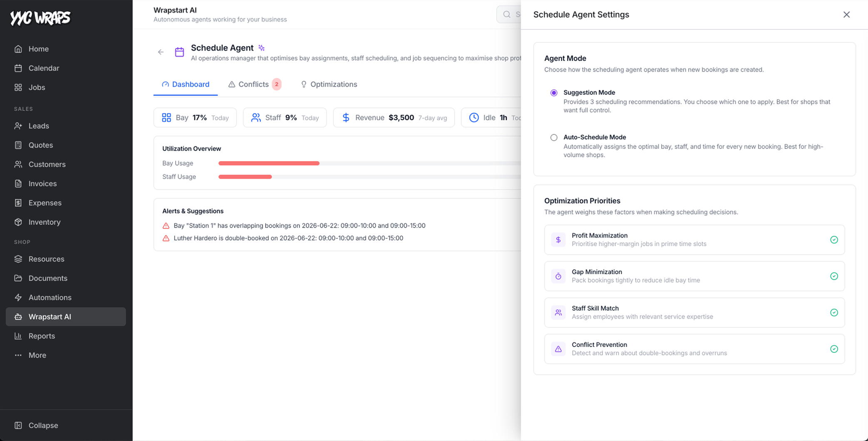Click the Documents folder icon
The height and width of the screenshot is (441, 868).
coord(18,278)
